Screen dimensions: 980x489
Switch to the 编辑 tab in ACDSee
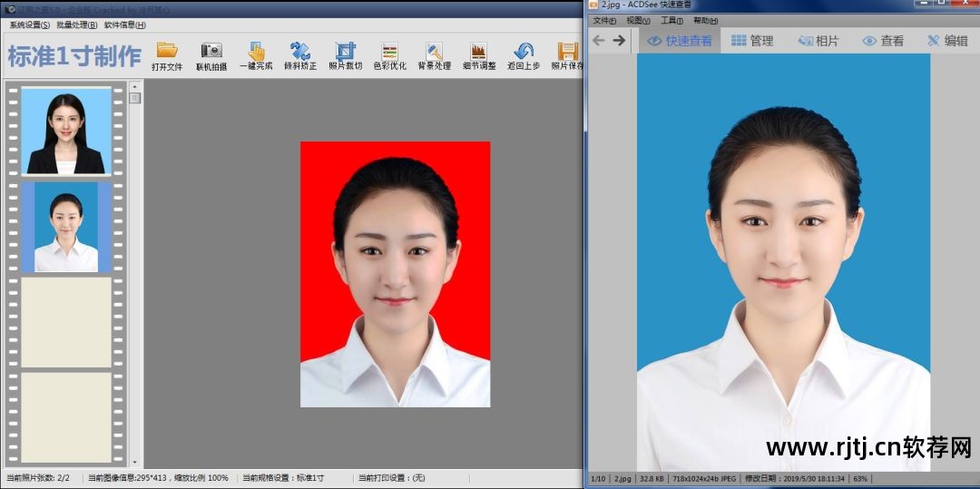pyautogui.click(x=947, y=41)
